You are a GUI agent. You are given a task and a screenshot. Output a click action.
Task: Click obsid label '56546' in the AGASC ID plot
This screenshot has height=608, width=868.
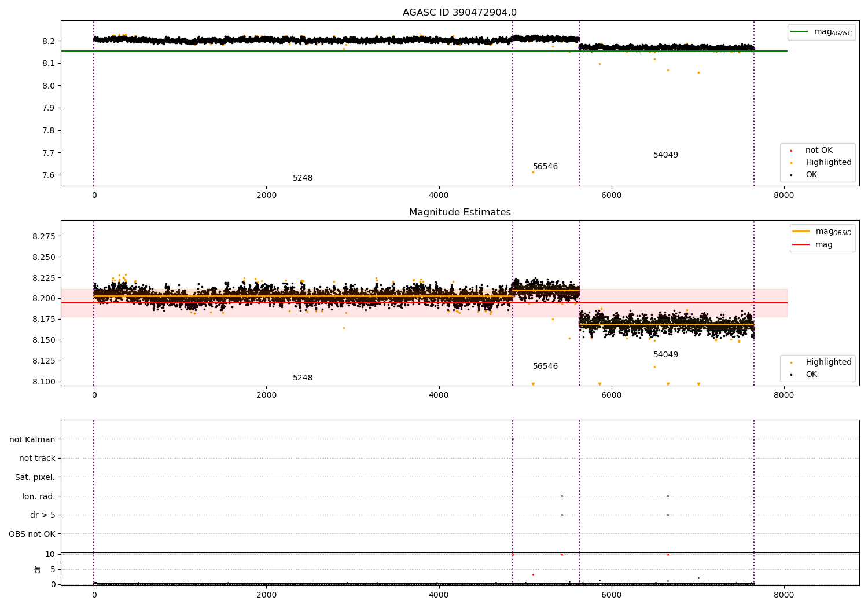coord(545,167)
